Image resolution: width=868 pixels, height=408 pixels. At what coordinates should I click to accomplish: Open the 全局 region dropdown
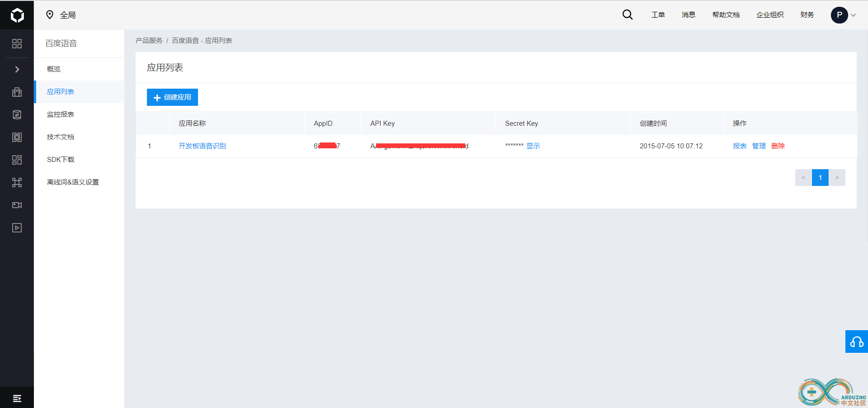click(x=77, y=15)
